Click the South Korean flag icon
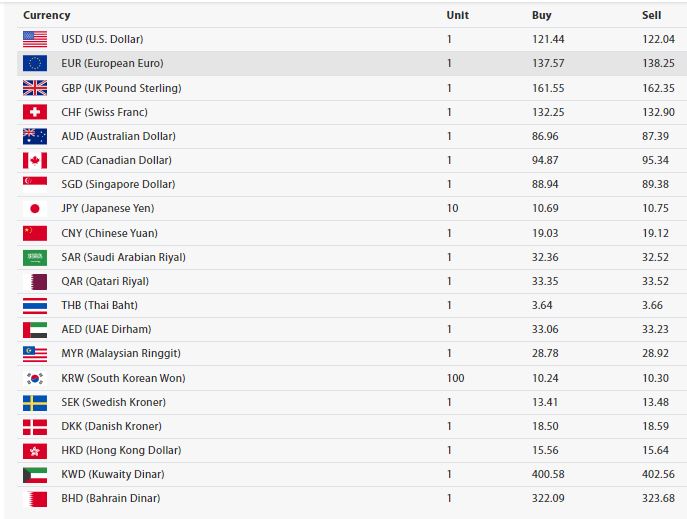The width and height of the screenshot is (687, 519). tap(35, 378)
